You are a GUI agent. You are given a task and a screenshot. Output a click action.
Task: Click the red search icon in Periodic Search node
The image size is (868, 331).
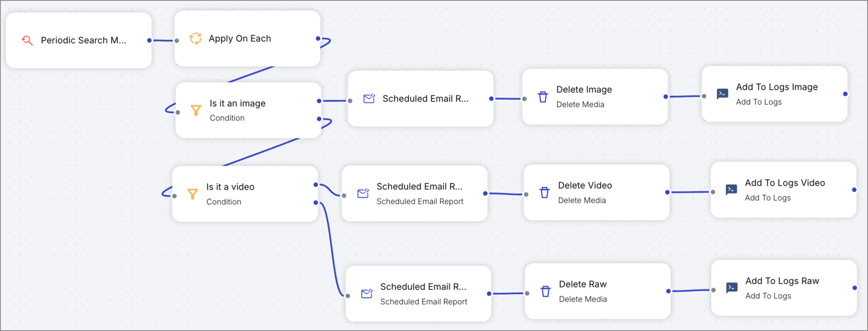coord(27,40)
